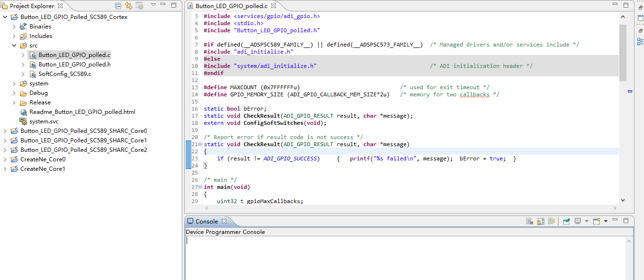Enable word wrap in the Console
This screenshot has height=280, width=644.
[x=551, y=221]
